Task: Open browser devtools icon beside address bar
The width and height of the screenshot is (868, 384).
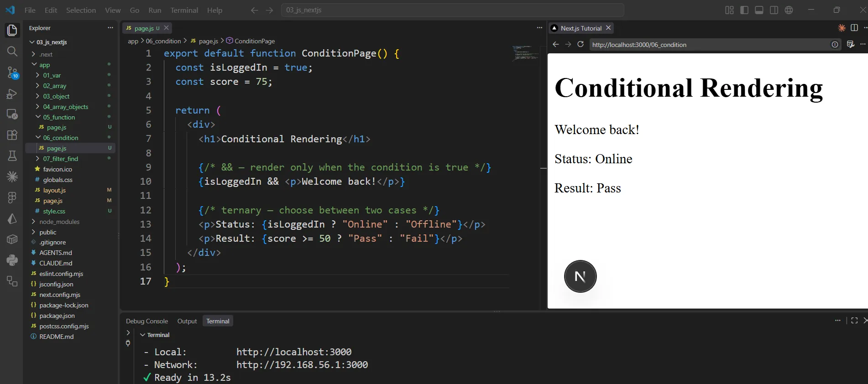Action: pyautogui.click(x=850, y=44)
